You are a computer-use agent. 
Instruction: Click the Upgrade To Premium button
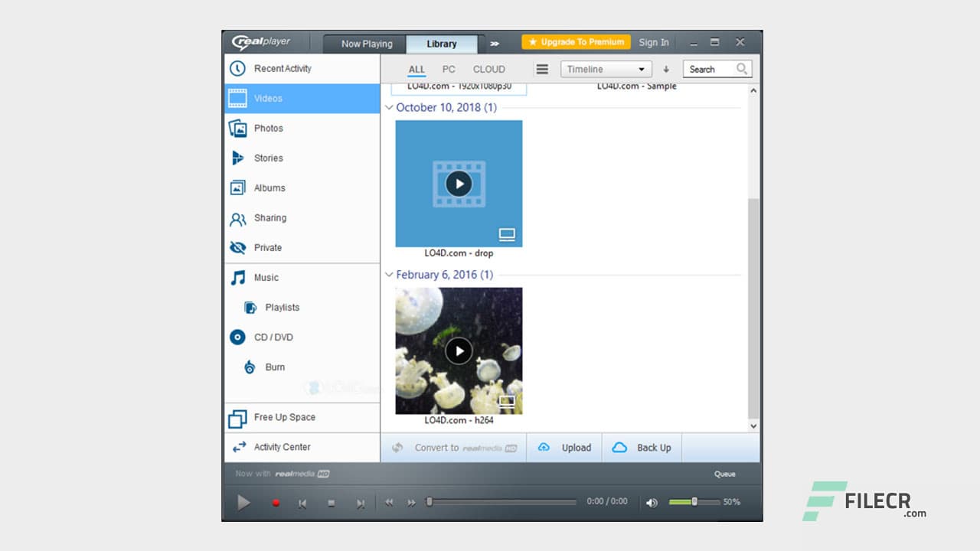click(575, 42)
